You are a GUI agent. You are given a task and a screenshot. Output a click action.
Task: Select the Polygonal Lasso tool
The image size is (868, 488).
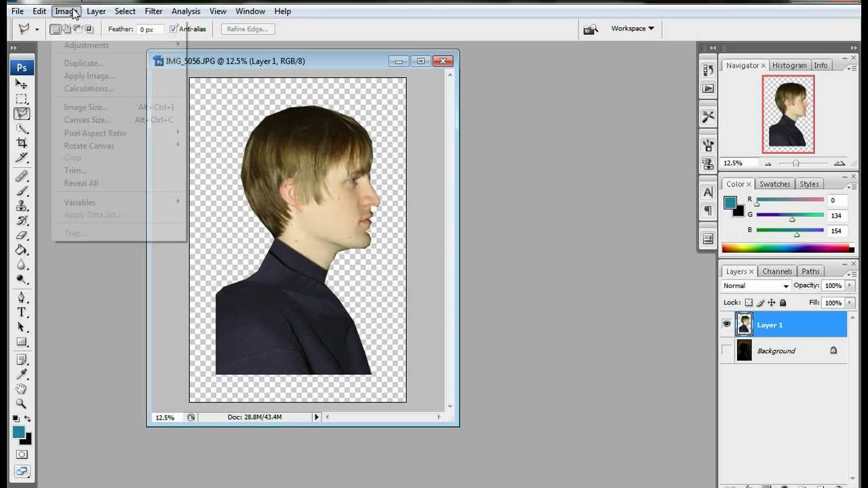tap(22, 114)
